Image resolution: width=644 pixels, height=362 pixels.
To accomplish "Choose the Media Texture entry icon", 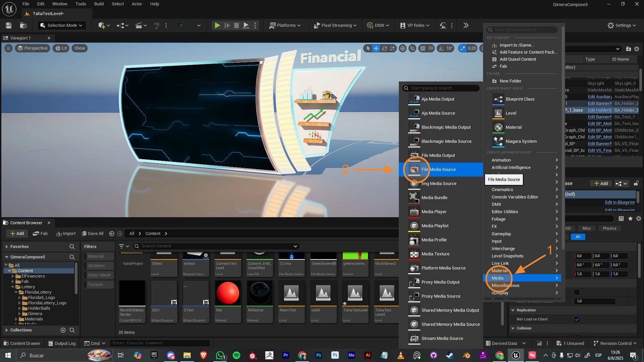I will [414, 254].
